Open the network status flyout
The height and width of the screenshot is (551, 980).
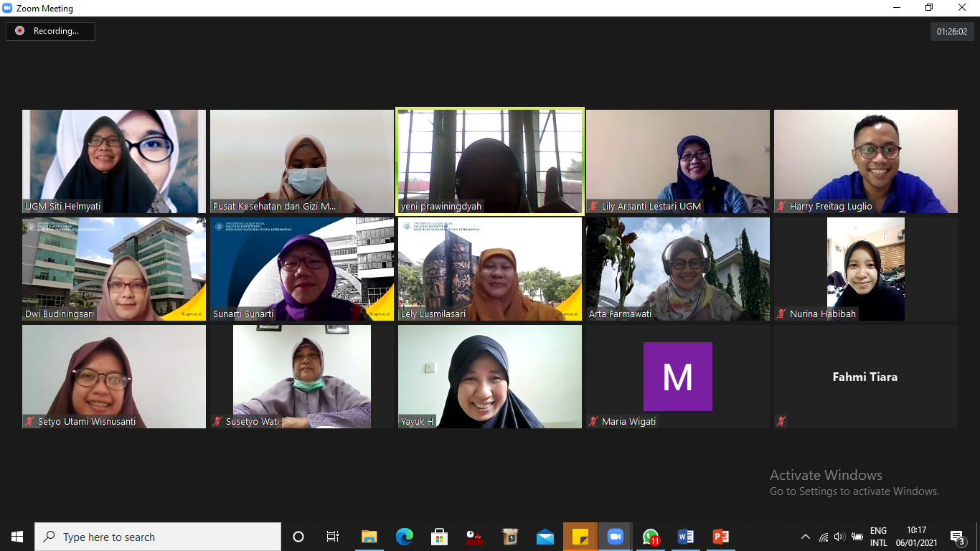(x=823, y=536)
